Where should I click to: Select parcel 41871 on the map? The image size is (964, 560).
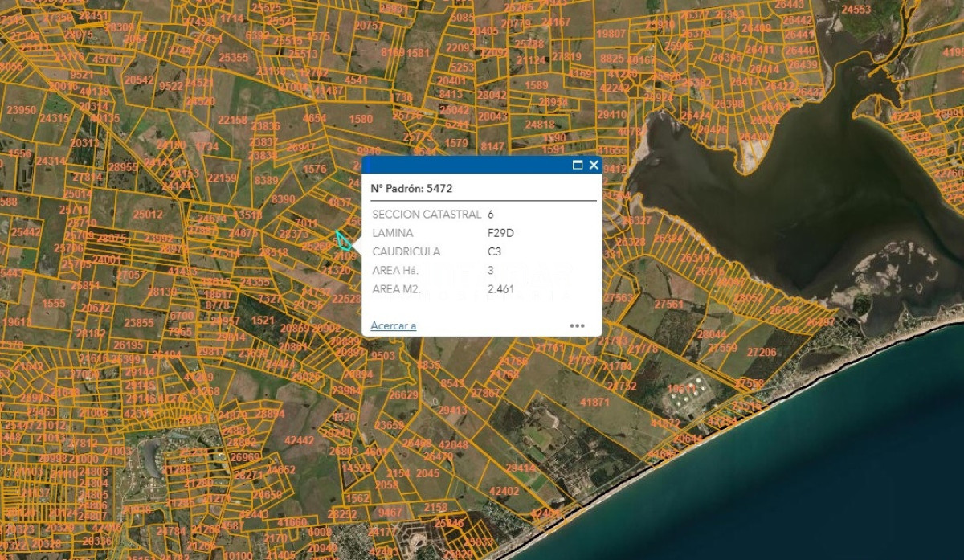point(594,402)
